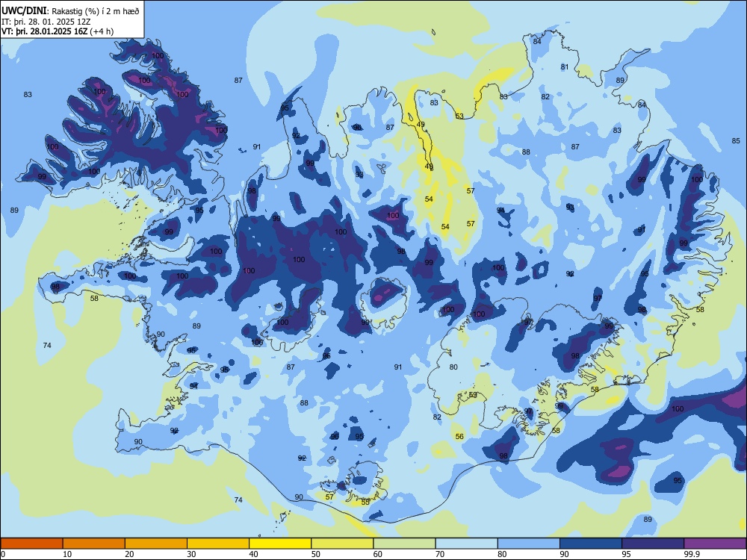The image size is (747, 560).
Task: Click the legend tick label '99.9'
Action: point(691,554)
